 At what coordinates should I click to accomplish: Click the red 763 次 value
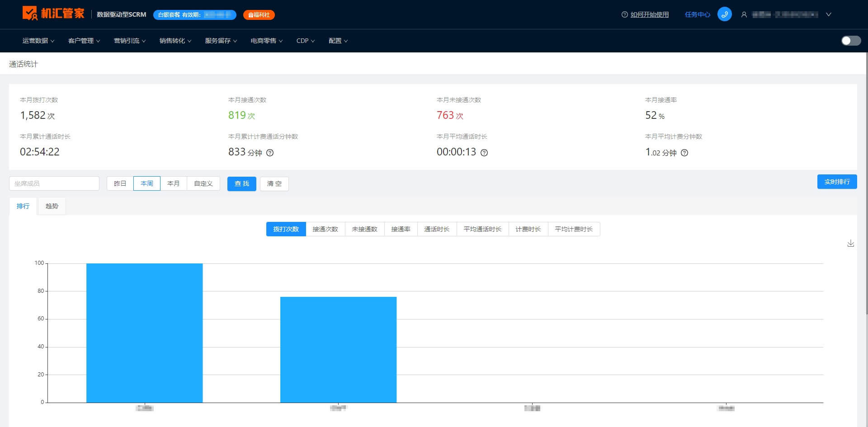point(450,116)
